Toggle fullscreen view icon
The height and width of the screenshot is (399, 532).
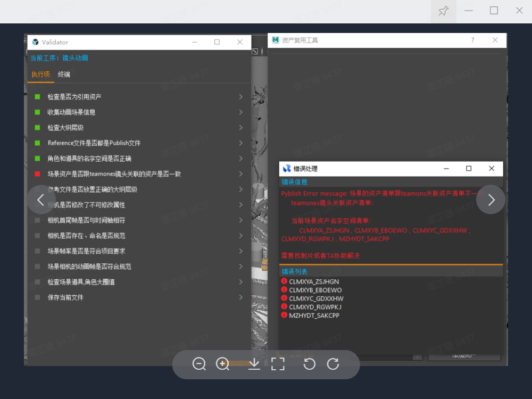click(x=278, y=364)
